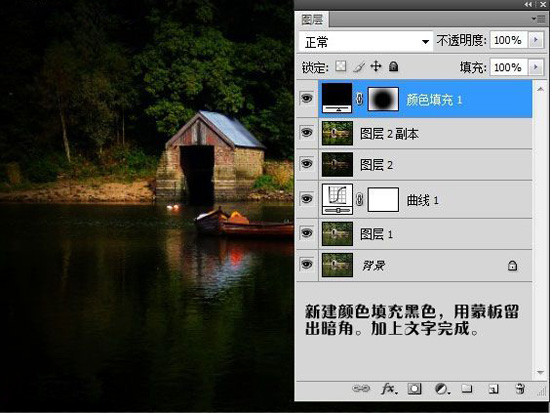The image size is (550, 413).
Task: Click the mask link icon on 曲线 1
Action: 360,199
